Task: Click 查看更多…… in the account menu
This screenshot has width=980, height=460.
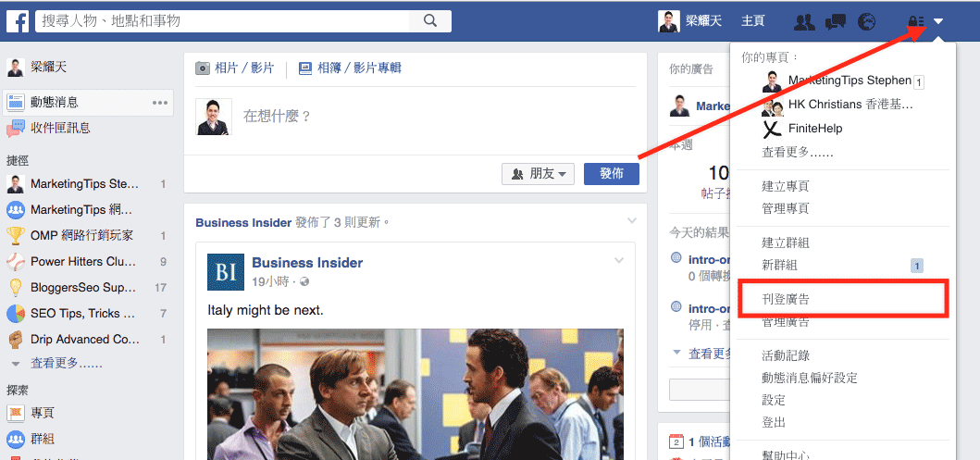Action: point(798,152)
